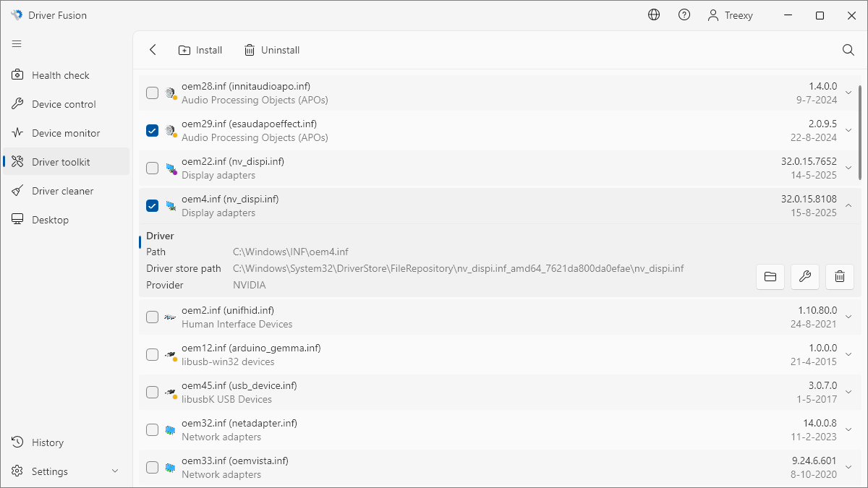
Task: Click the wrench icon for oem4.inf
Action: [x=804, y=276]
